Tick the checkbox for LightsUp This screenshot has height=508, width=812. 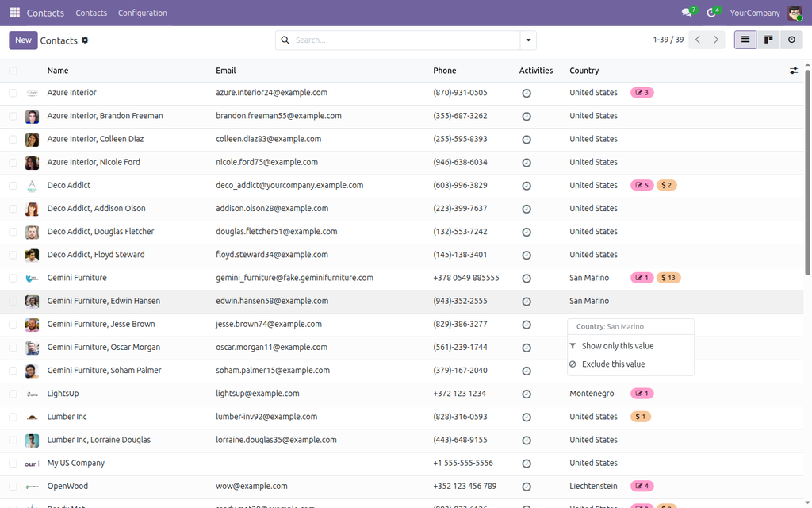[13, 394]
